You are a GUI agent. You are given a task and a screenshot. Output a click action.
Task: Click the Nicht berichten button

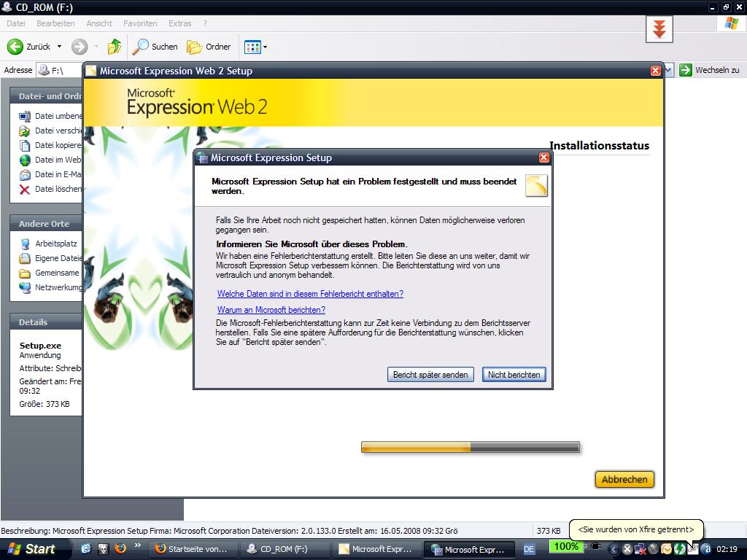[514, 374]
